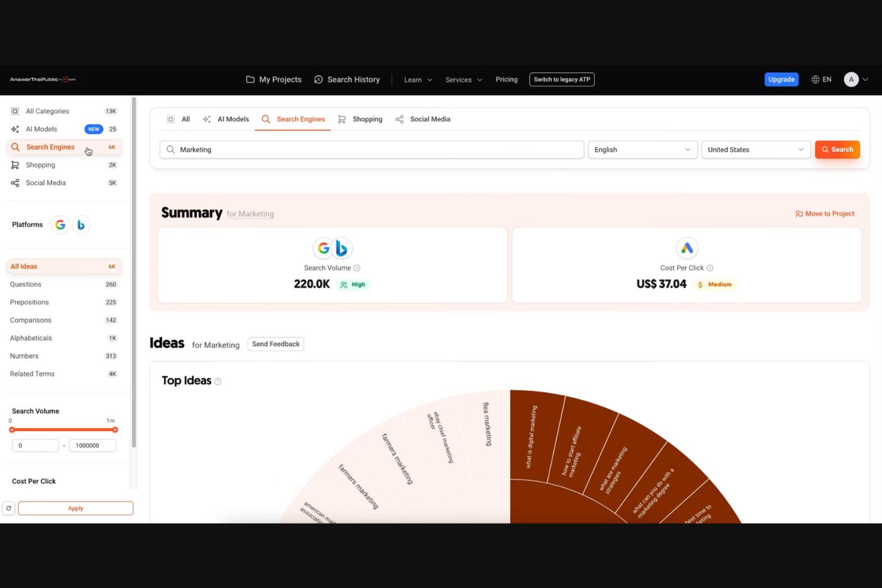Click the AI Models sparkle icon in sidebar

pos(15,129)
